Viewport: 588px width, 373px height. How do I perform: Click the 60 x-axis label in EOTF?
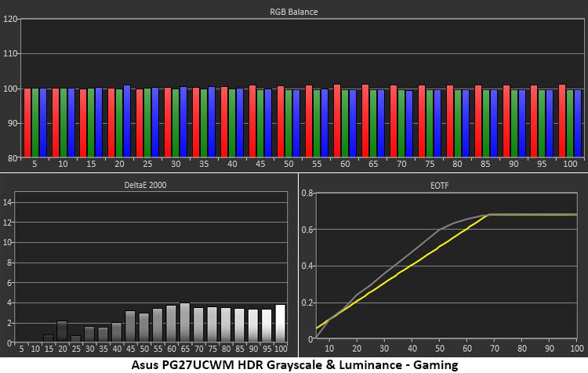pos(467,349)
